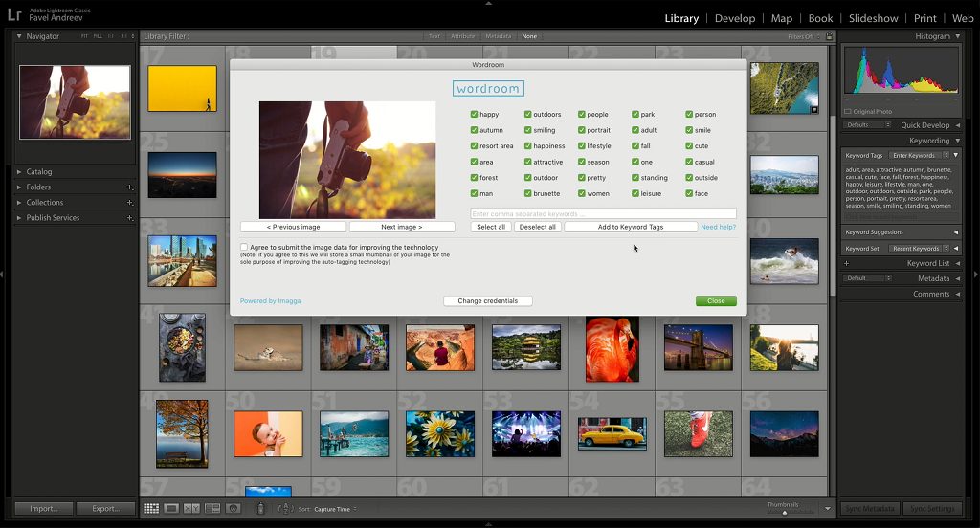Adjust the Thumbnails size slider
The image size is (980, 528).
785,512
